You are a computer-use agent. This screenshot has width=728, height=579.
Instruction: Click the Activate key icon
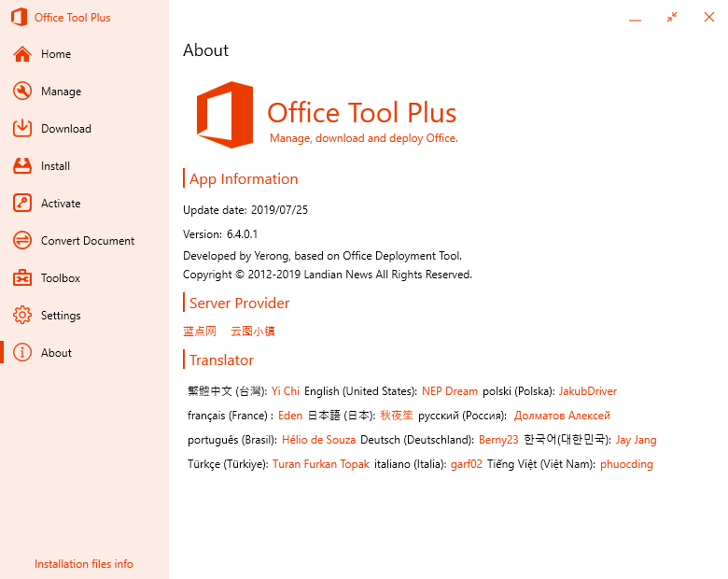pyautogui.click(x=22, y=203)
